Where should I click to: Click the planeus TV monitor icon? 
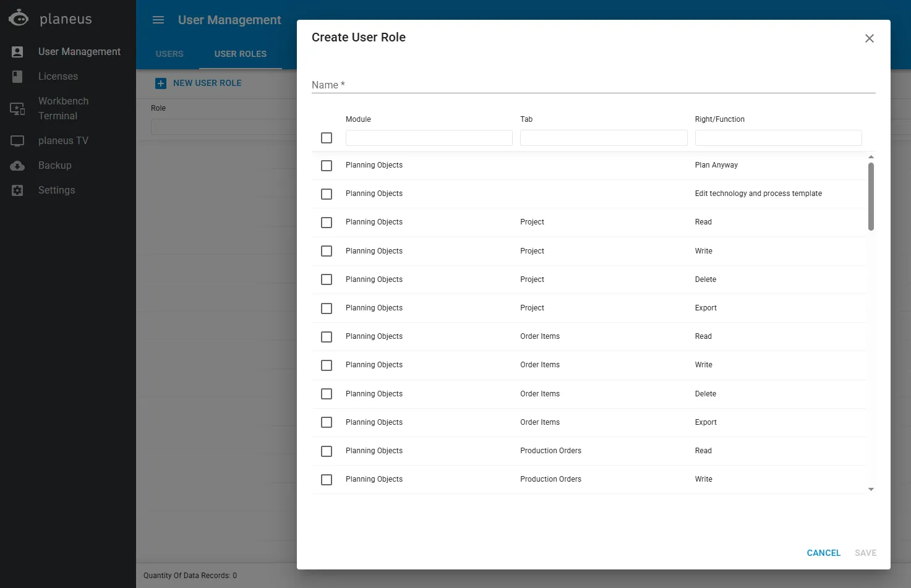click(17, 141)
